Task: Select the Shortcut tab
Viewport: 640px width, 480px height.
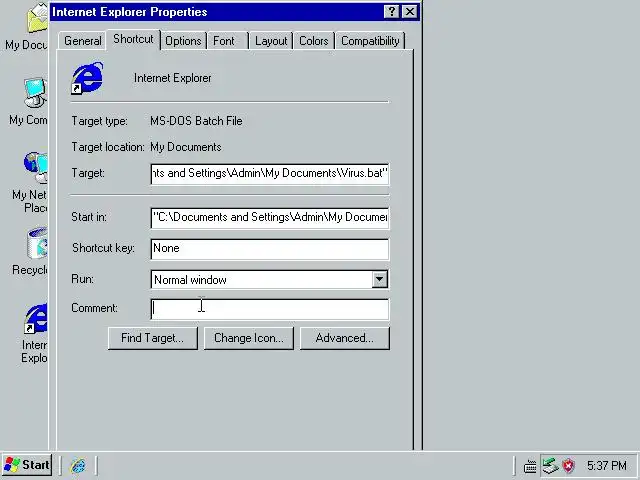Action: point(133,40)
